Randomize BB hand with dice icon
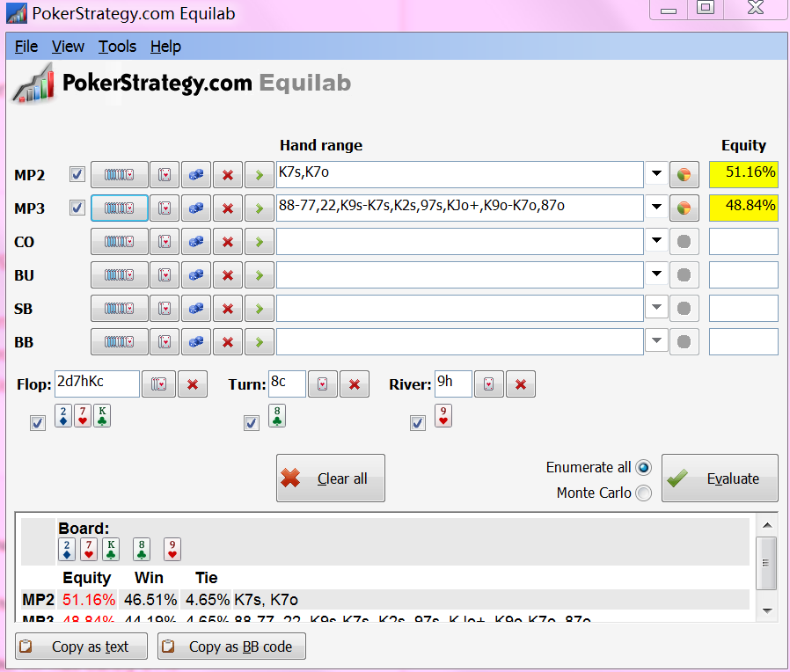Screen dimensions: 790x672 click(x=196, y=342)
